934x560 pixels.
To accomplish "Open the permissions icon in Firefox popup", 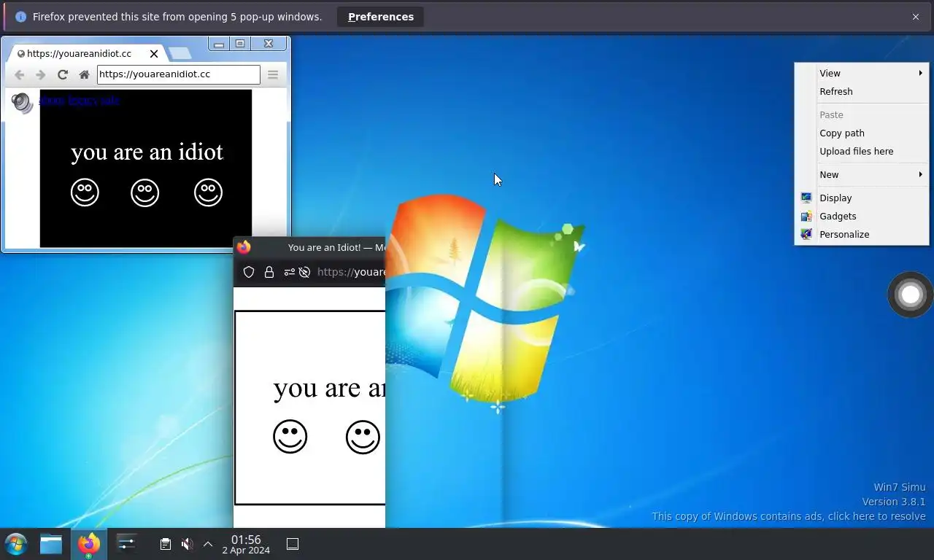I will click(289, 272).
